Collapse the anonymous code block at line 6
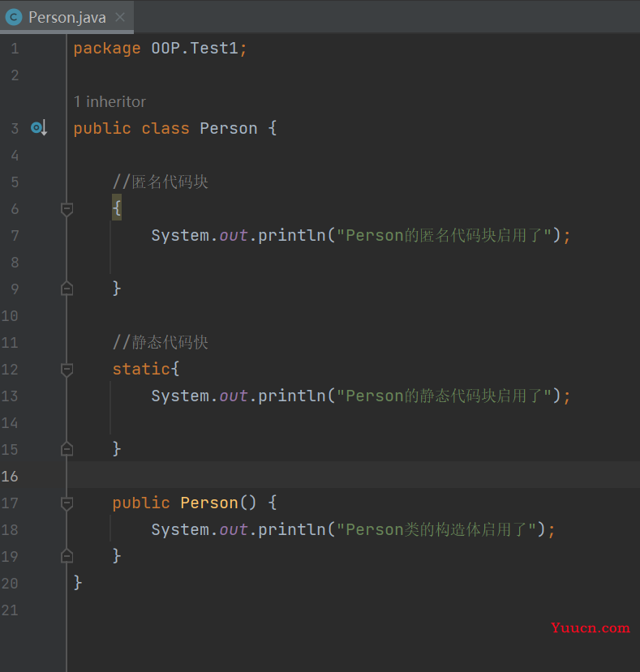Screen dimensions: 640x672 tap(67, 209)
